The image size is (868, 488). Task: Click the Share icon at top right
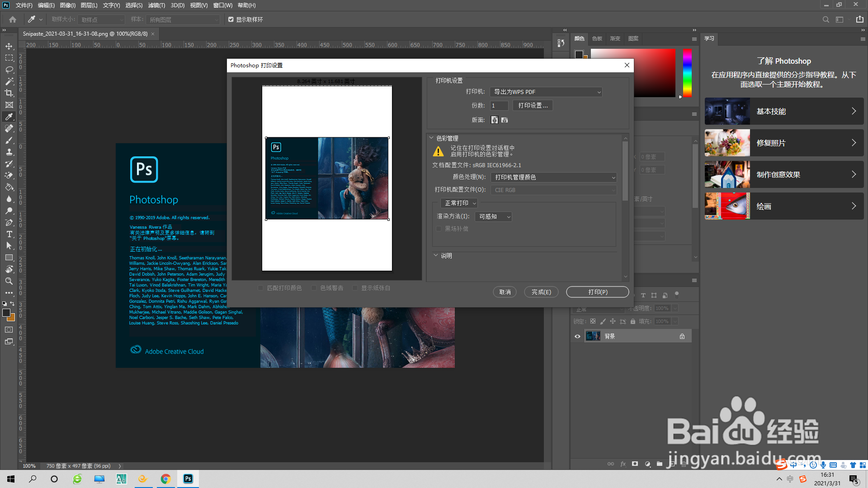859,19
